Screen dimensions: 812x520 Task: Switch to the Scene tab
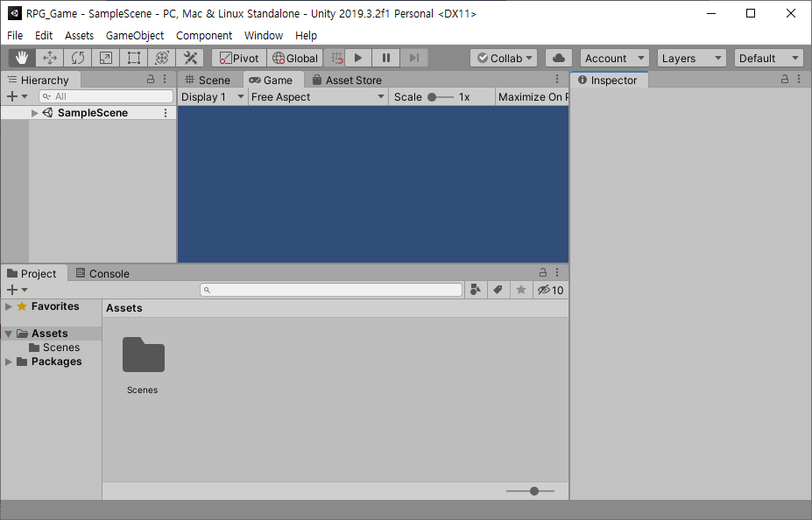tap(208, 81)
